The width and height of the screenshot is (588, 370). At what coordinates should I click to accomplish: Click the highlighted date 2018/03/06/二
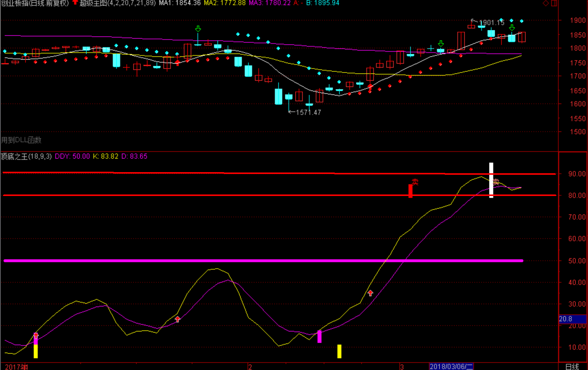tap(451, 366)
